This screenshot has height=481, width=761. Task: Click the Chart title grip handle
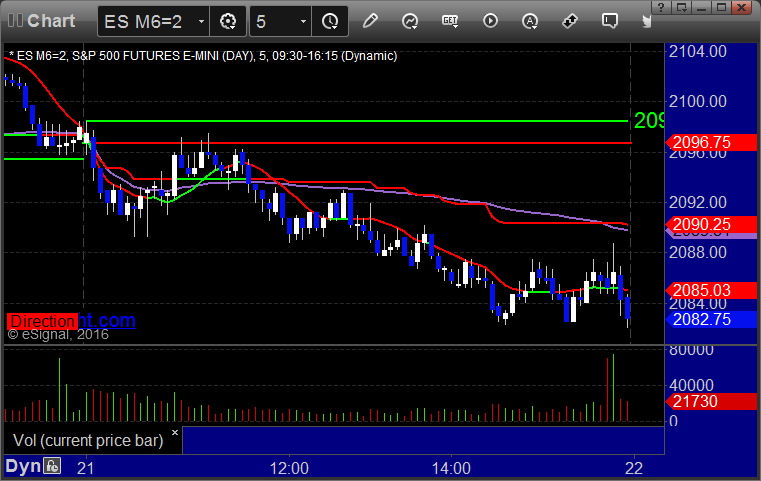point(15,21)
